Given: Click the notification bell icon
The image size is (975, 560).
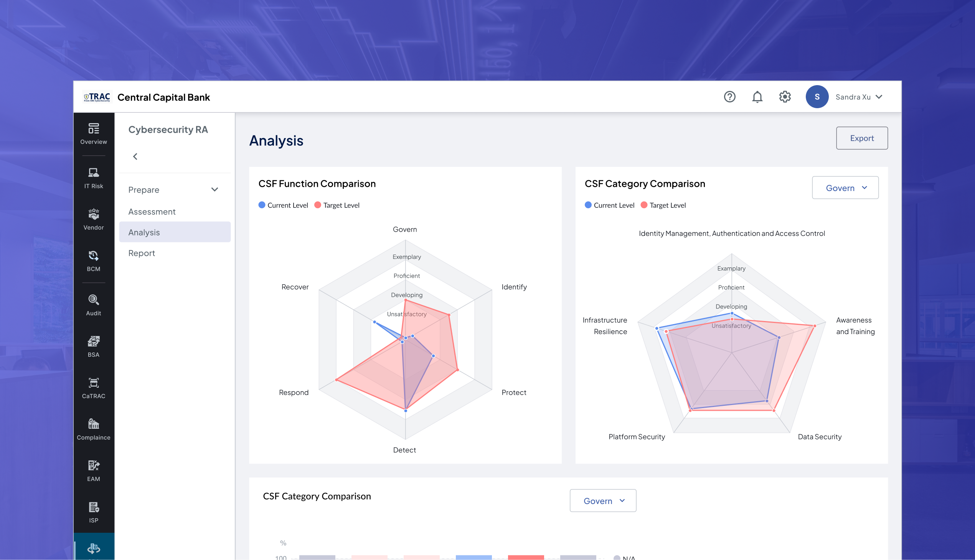Looking at the screenshot, I should (x=757, y=97).
